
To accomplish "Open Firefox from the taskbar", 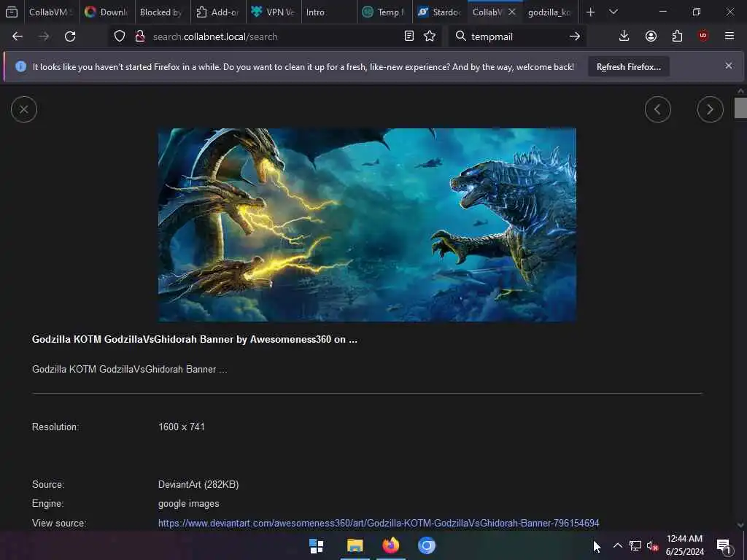I will click(x=391, y=545).
